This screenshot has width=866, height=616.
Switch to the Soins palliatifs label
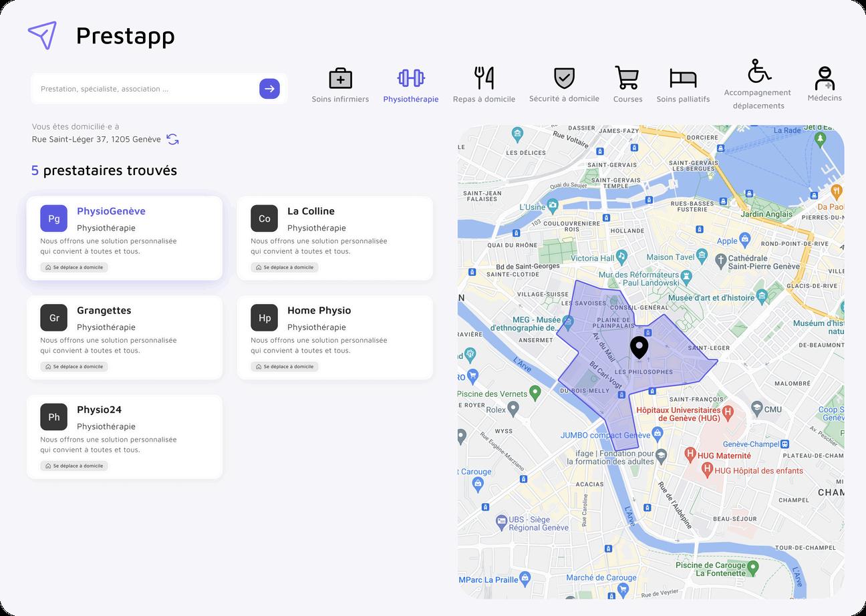click(683, 99)
